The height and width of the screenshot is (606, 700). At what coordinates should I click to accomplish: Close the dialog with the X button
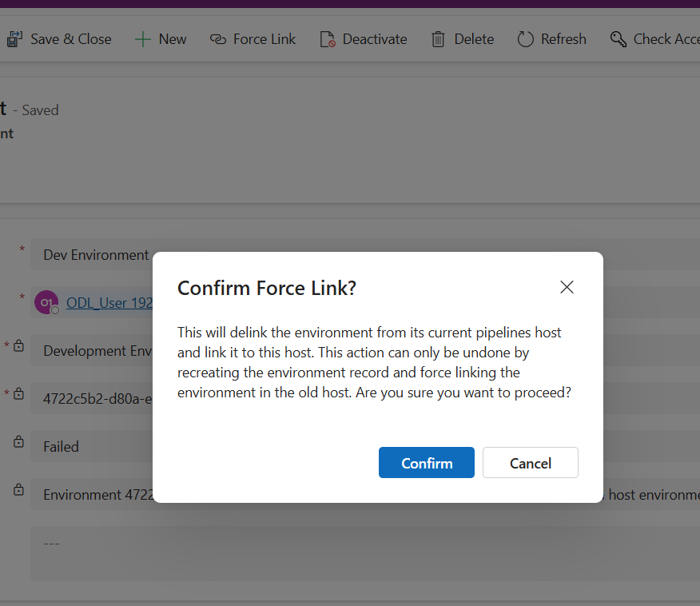tap(567, 287)
